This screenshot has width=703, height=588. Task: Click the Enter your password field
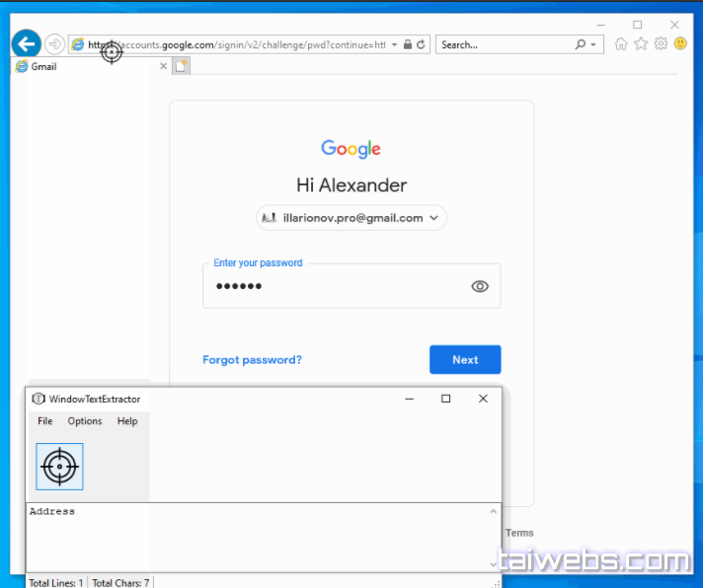pyautogui.click(x=336, y=286)
